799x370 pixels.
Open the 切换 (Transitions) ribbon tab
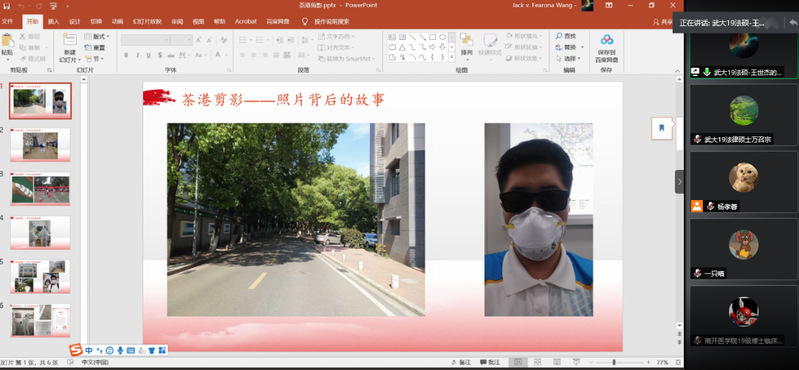(96, 21)
